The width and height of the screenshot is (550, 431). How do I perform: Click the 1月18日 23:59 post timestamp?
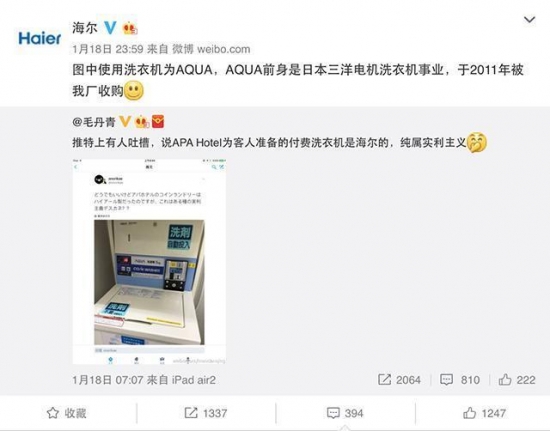point(108,49)
